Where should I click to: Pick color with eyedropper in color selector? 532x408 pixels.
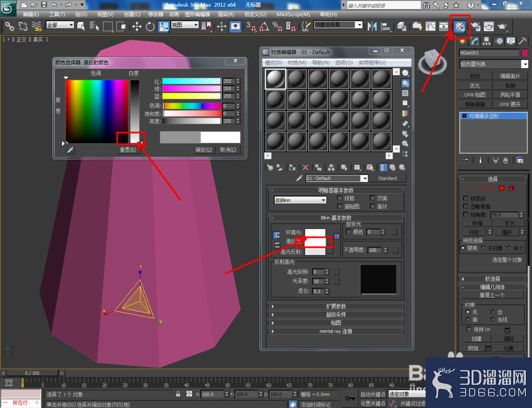[x=70, y=149]
